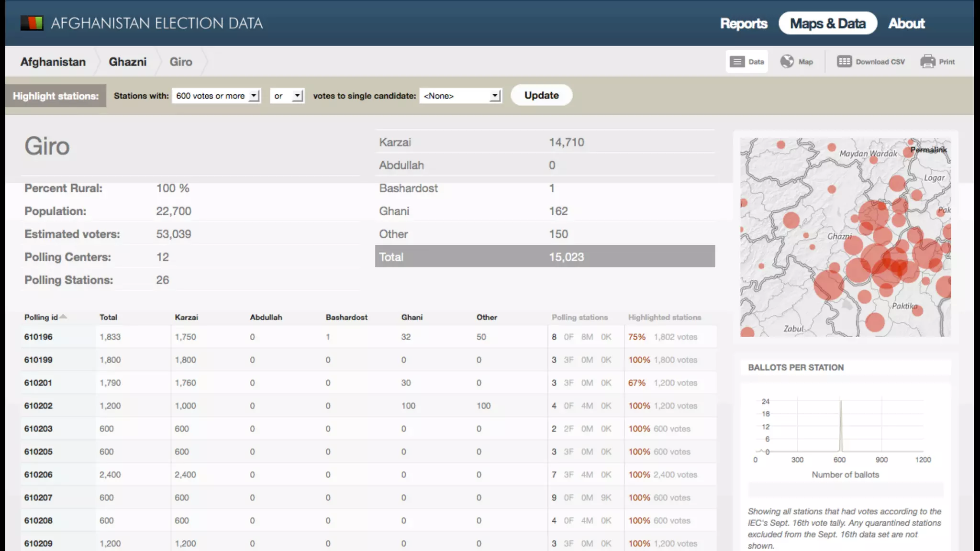This screenshot has width=980, height=551.
Task: Select the Giro breadcrumb
Action: (x=181, y=62)
